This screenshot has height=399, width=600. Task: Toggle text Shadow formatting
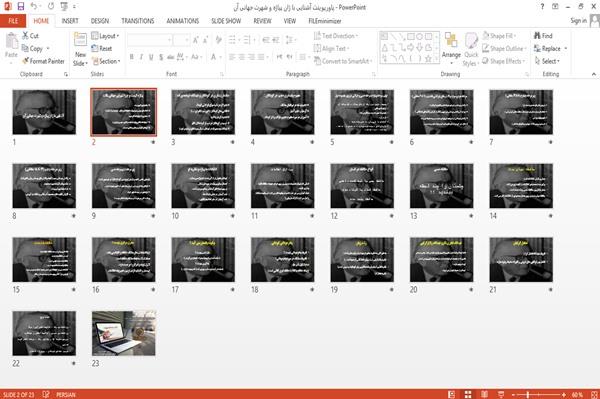click(x=161, y=57)
